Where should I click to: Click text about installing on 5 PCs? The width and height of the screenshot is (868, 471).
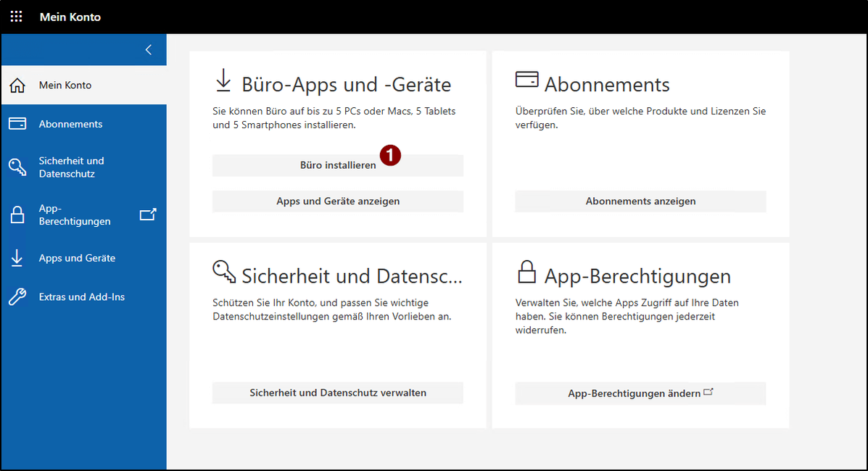click(x=334, y=118)
